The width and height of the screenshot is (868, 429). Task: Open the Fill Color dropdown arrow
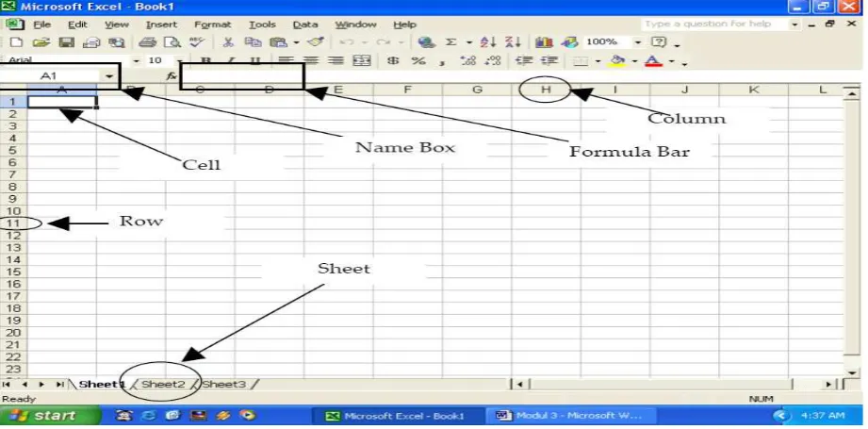(634, 61)
